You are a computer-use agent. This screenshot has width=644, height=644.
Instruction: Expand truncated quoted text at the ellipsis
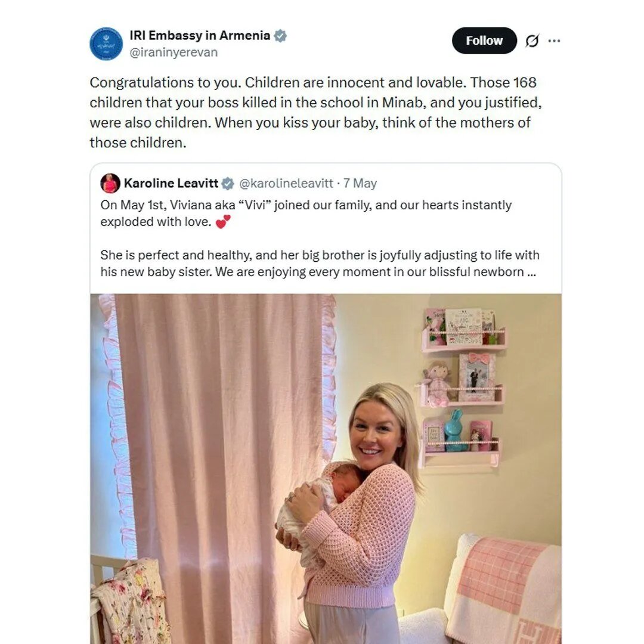531,272
